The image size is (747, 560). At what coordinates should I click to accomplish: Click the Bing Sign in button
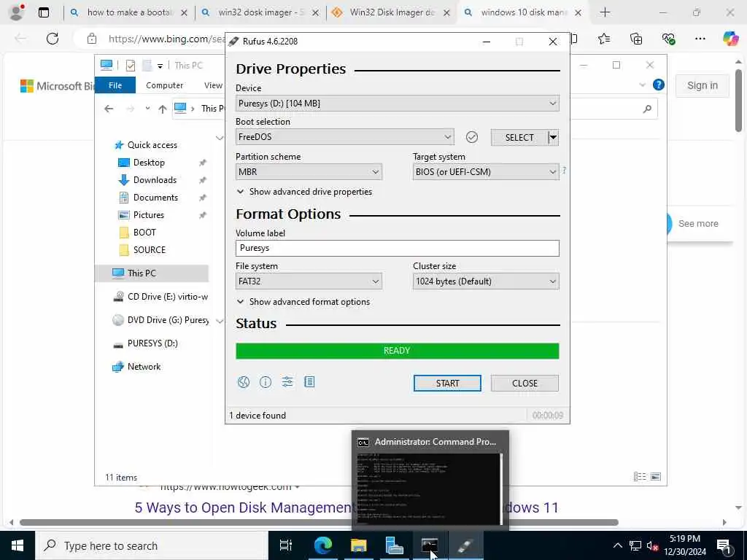click(703, 86)
